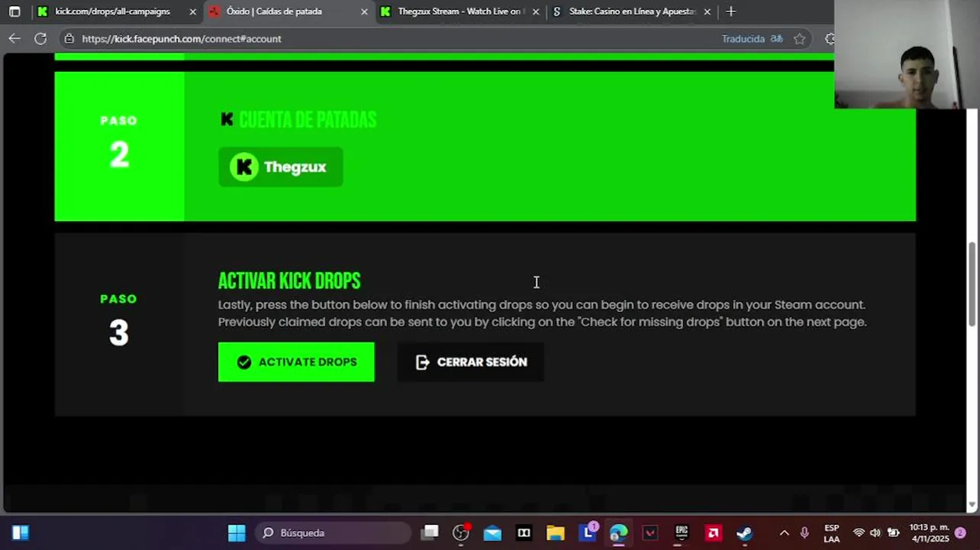Click the battery status tray icon

tap(892, 532)
